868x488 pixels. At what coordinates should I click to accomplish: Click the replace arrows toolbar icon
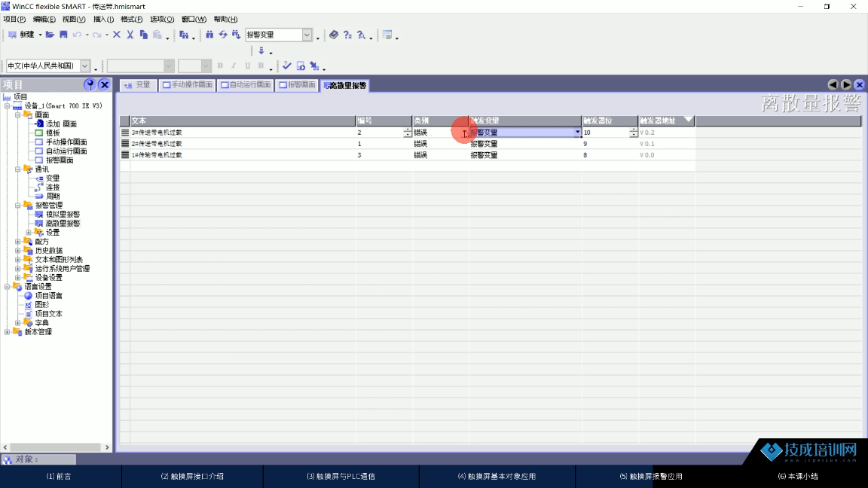coord(222,35)
